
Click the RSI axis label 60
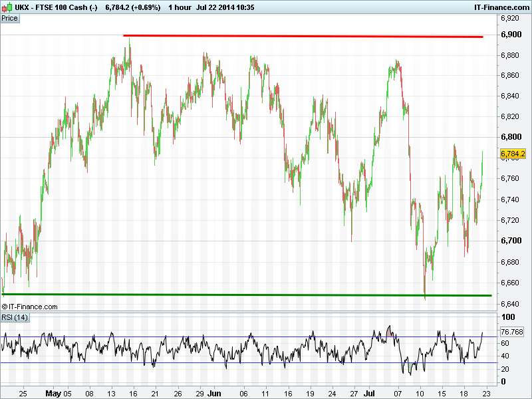(505, 343)
